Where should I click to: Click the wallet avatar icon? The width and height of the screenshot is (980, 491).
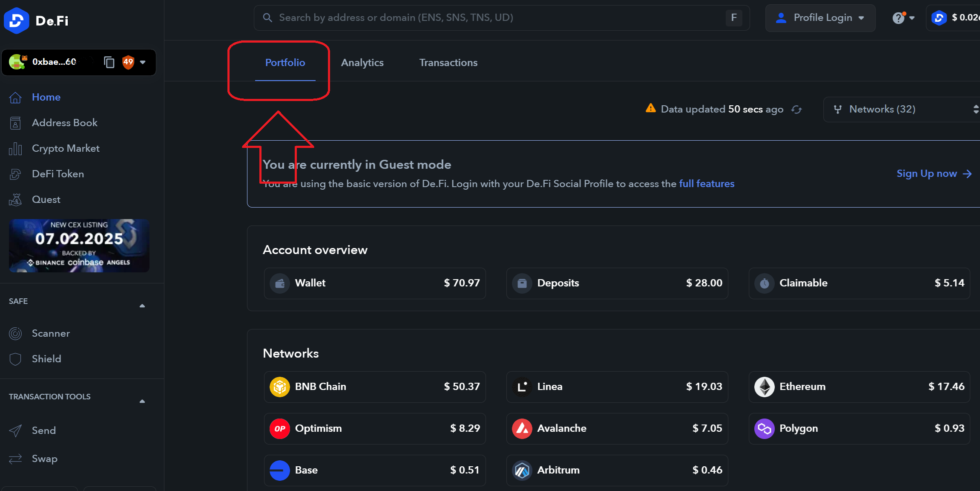(17, 62)
